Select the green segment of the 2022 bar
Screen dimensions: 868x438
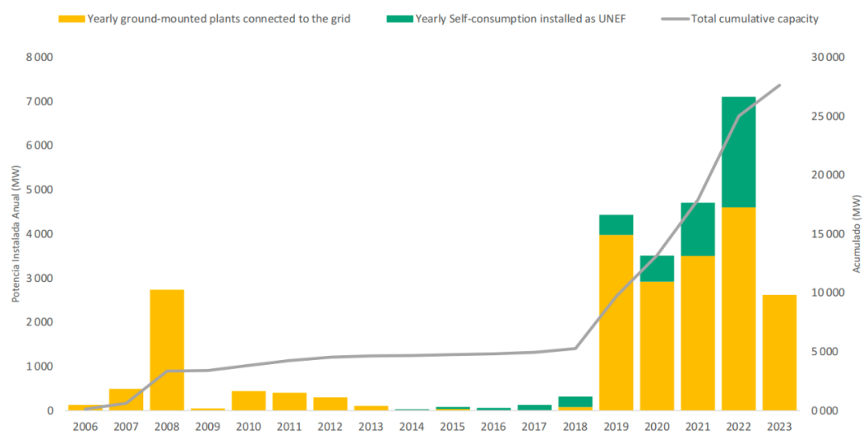tap(739, 152)
